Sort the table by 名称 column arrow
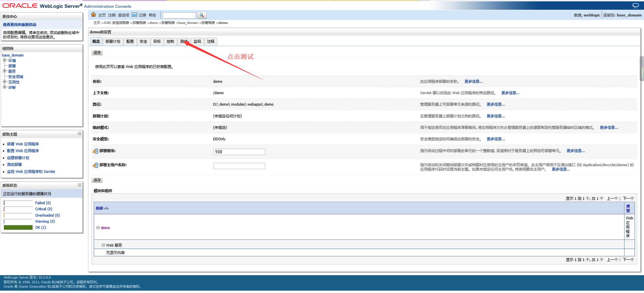The image size is (644, 293). [107, 208]
